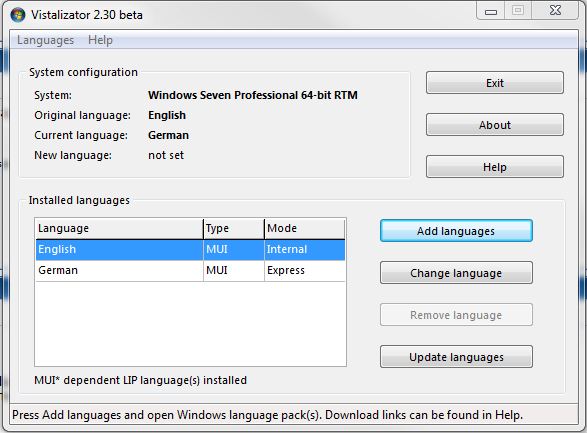Click the 'MUI* dependent LIP language(s) installed' note

140,380
